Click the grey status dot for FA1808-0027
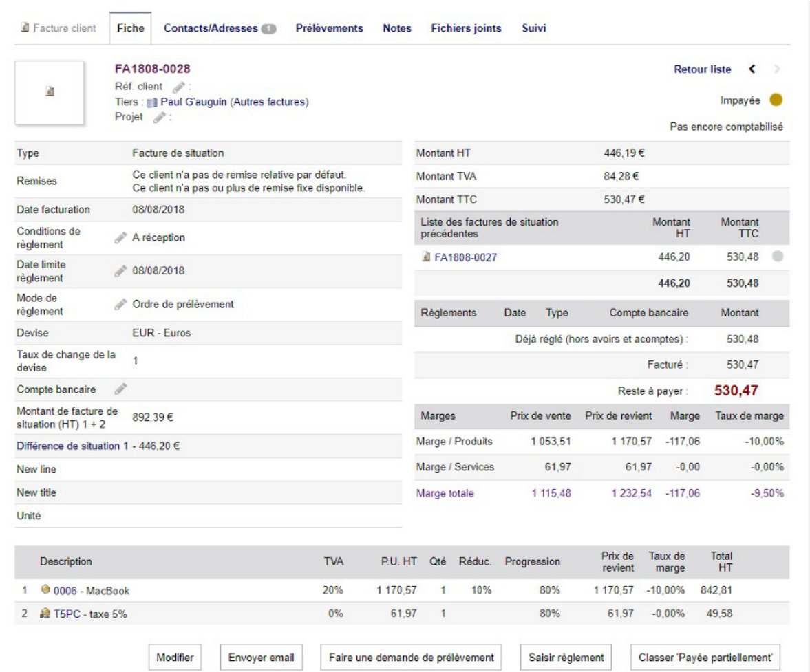Image resolution: width=810 pixels, height=672 pixels. point(778,256)
